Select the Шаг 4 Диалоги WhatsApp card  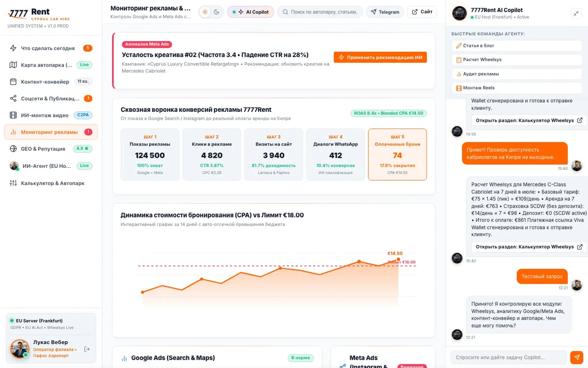(336, 155)
